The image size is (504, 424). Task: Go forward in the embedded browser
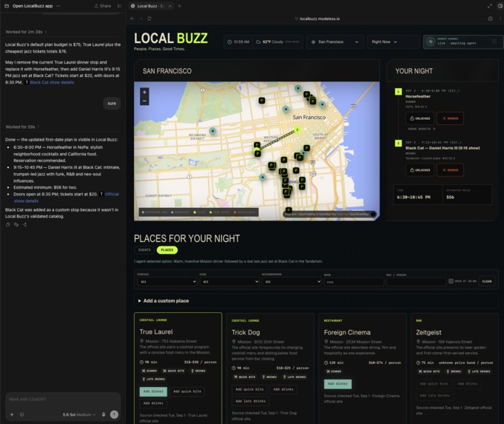141,18
